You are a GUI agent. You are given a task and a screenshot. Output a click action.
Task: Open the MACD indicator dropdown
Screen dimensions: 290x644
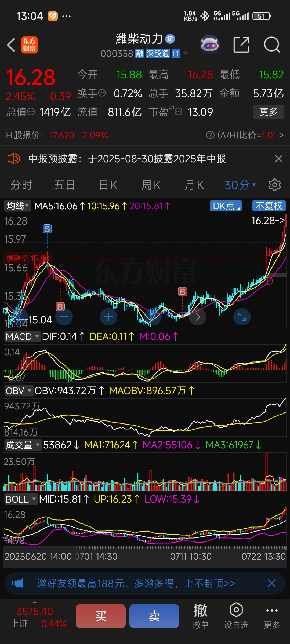[x=23, y=336]
